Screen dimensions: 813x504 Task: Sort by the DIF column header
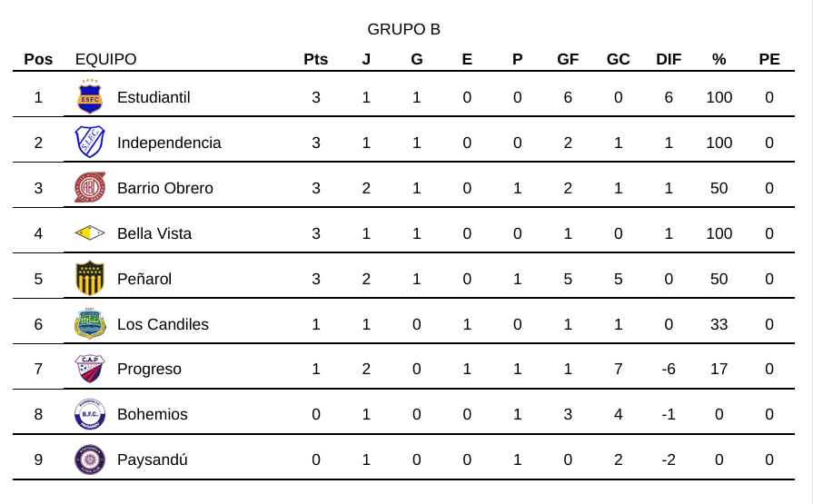click(x=669, y=60)
